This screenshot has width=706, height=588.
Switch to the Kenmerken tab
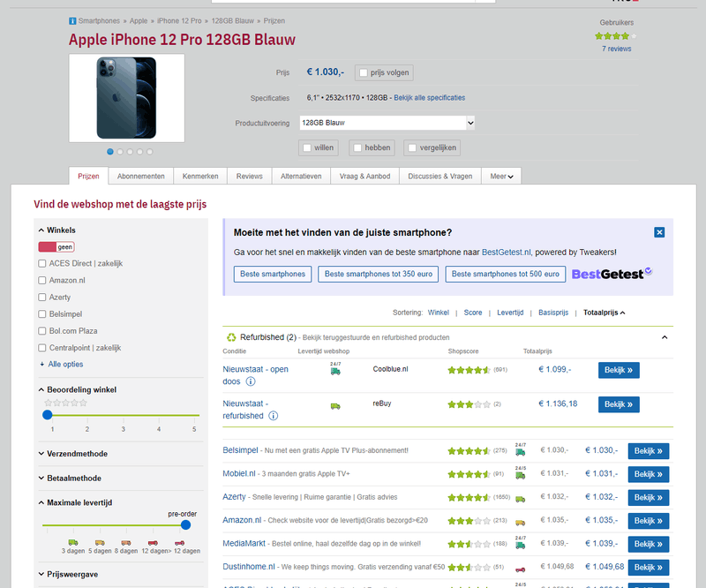pos(200,177)
